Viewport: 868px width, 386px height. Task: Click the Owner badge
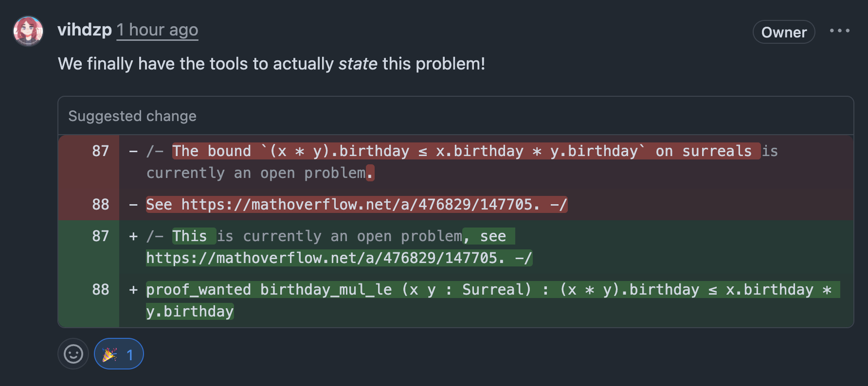coord(783,32)
